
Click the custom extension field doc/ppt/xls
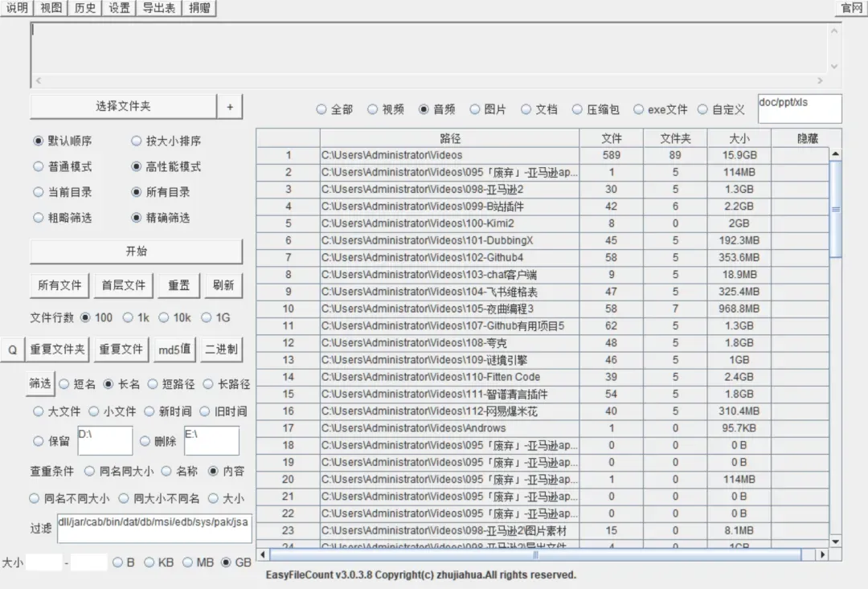coord(800,108)
